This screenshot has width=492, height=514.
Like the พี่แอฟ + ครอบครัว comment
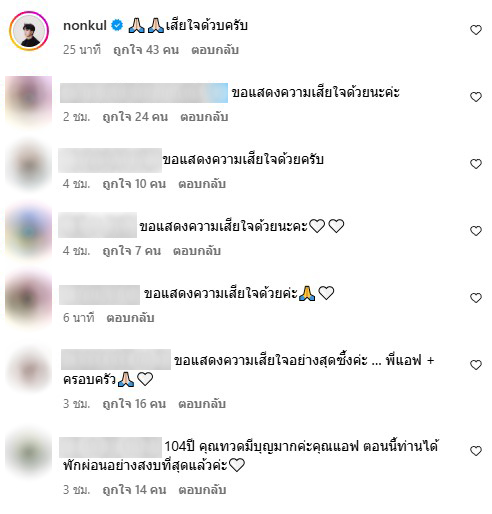[476, 365]
